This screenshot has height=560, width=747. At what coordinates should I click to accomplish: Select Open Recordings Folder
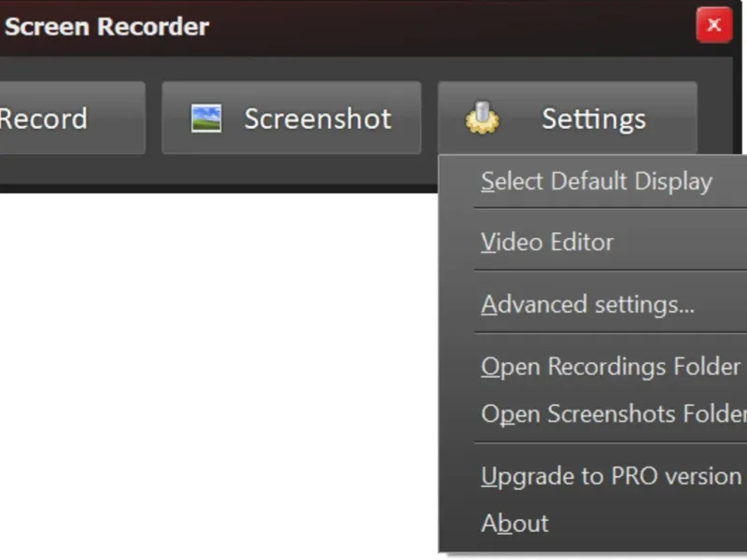pyautogui.click(x=611, y=367)
